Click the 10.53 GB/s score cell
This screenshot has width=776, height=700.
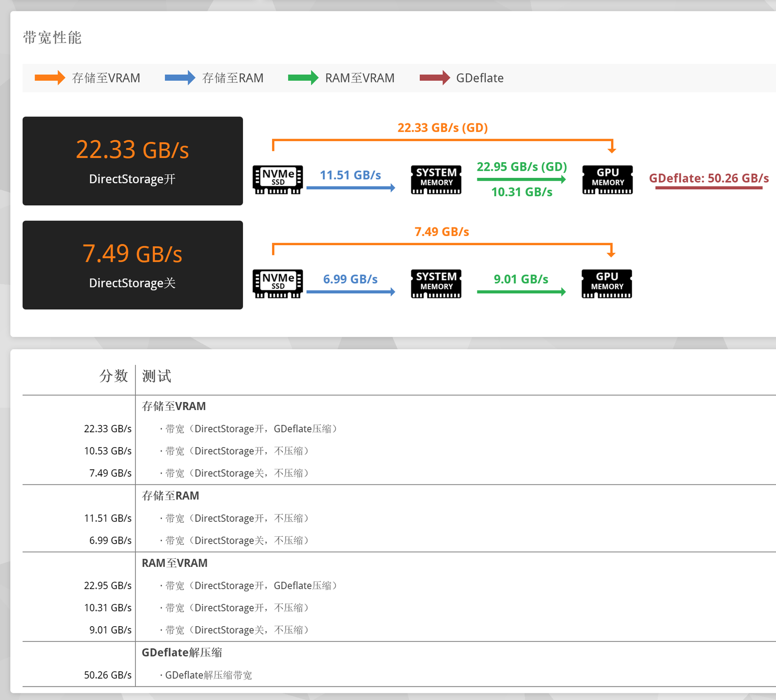click(108, 451)
